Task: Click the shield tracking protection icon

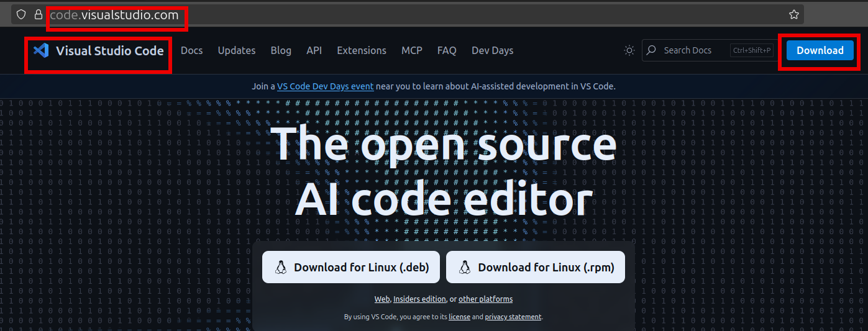Action: pyautogui.click(x=21, y=14)
